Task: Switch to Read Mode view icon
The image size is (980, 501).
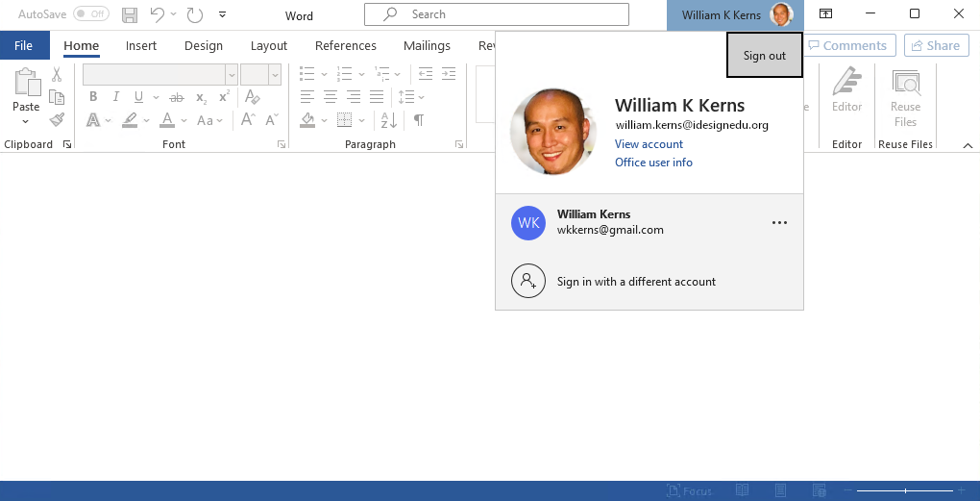Action: 742,490
